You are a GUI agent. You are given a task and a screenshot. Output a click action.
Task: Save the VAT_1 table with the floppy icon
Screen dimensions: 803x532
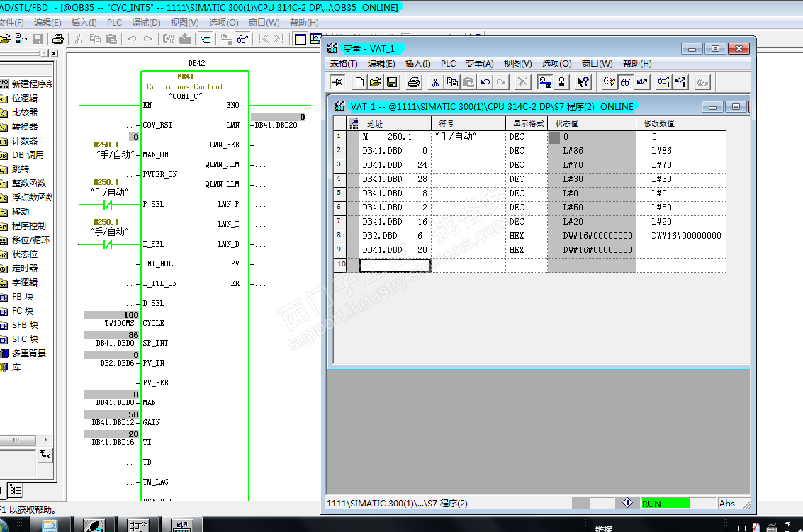tap(392, 82)
